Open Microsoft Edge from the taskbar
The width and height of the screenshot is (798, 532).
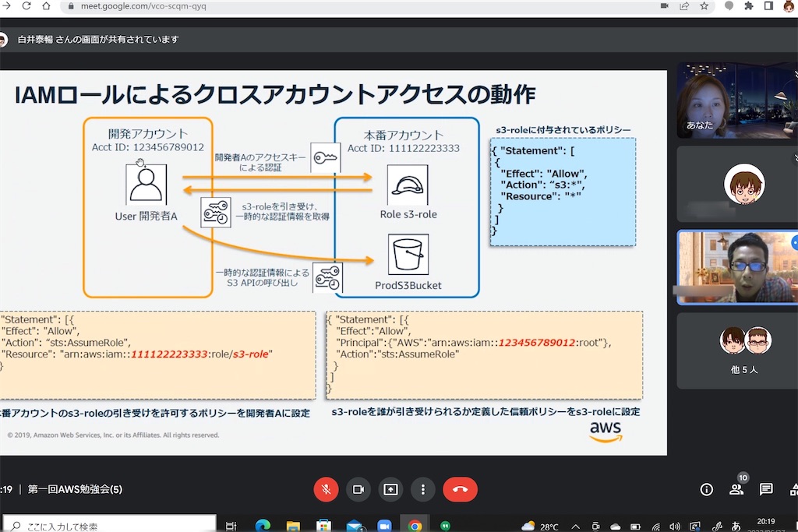click(263, 526)
